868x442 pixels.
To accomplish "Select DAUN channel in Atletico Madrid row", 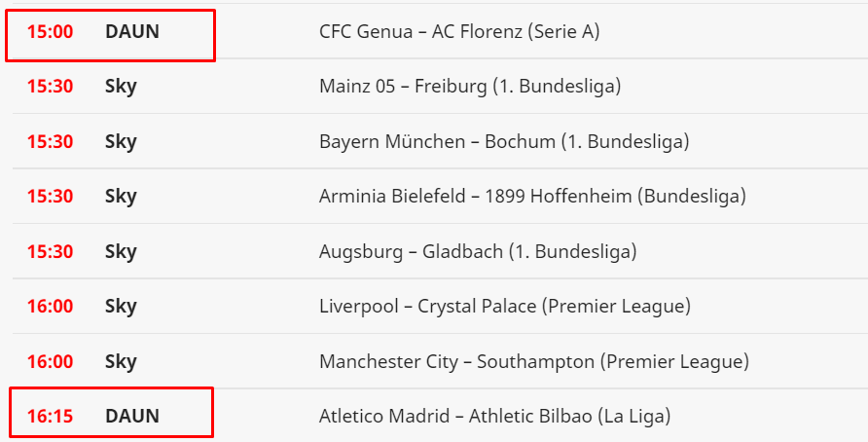I will [x=131, y=416].
